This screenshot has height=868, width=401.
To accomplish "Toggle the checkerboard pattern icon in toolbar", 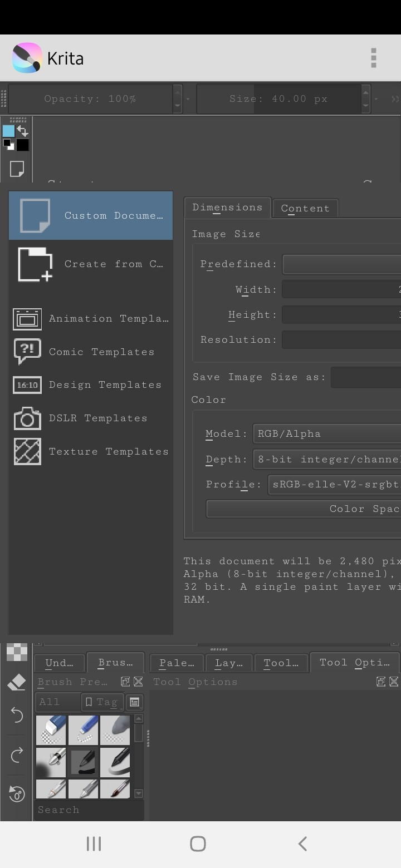I will tap(17, 652).
